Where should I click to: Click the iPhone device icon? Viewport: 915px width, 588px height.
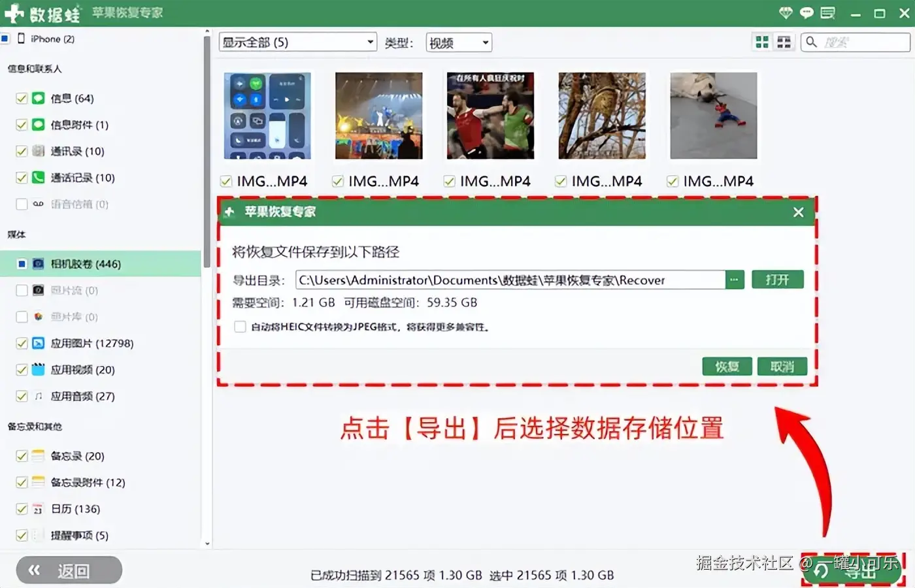coord(22,39)
